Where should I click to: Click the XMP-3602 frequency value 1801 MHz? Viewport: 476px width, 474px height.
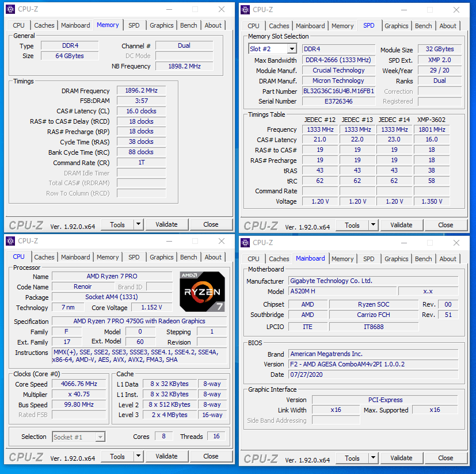pos(432,129)
